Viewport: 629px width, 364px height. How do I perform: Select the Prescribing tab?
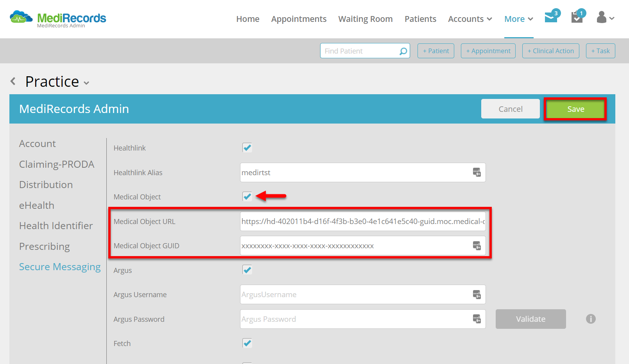point(45,246)
